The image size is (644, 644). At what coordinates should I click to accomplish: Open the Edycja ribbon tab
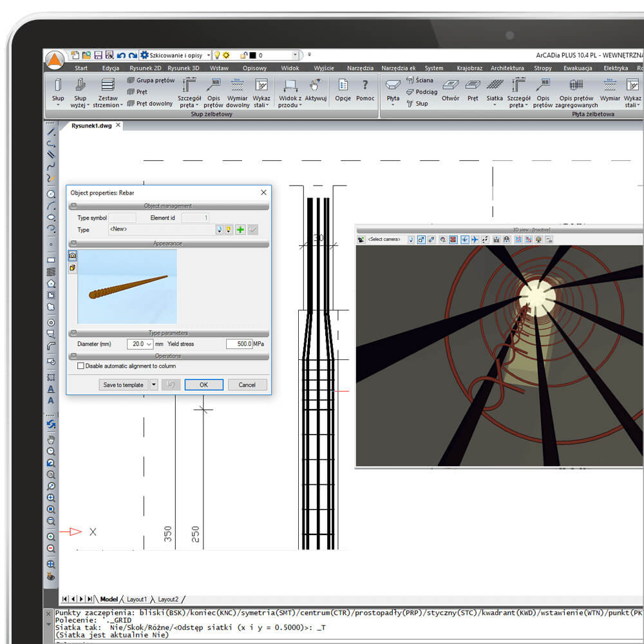[111, 68]
